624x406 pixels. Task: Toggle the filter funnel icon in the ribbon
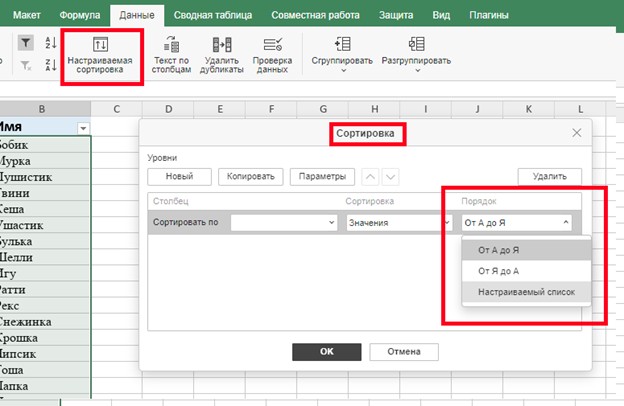click(26, 42)
